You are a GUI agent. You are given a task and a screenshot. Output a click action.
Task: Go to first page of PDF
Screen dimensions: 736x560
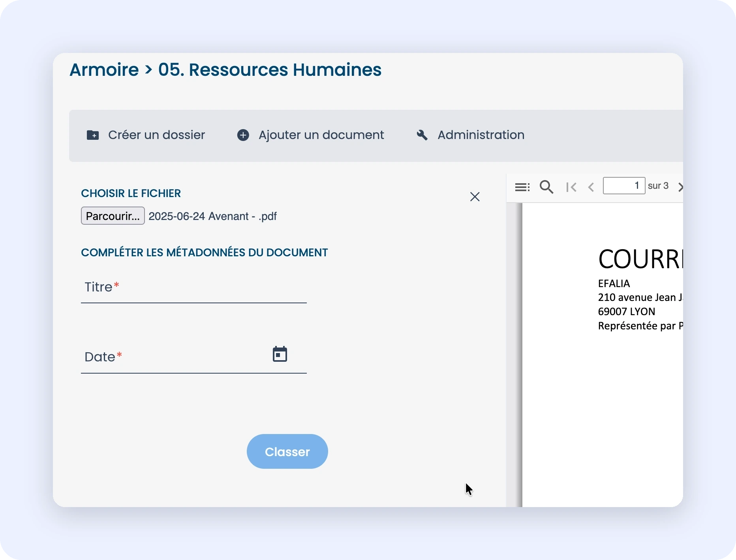click(x=571, y=187)
